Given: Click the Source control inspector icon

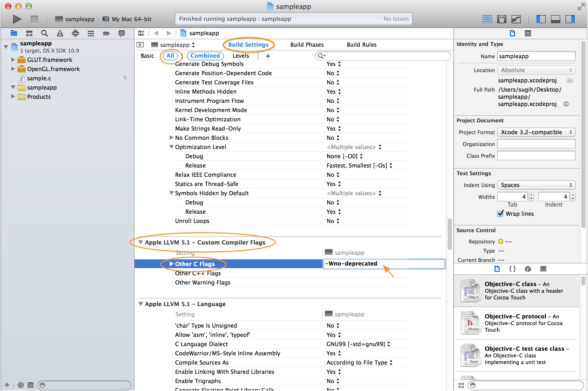Looking at the screenshot, I should point(528,34).
